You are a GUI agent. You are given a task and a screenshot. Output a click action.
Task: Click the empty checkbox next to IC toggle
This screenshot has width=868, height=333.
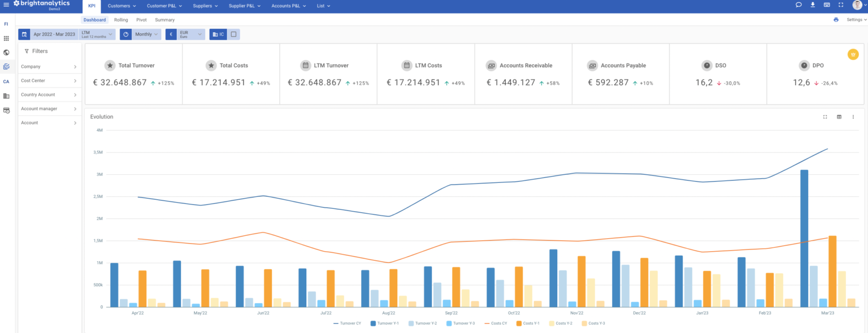(x=233, y=34)
